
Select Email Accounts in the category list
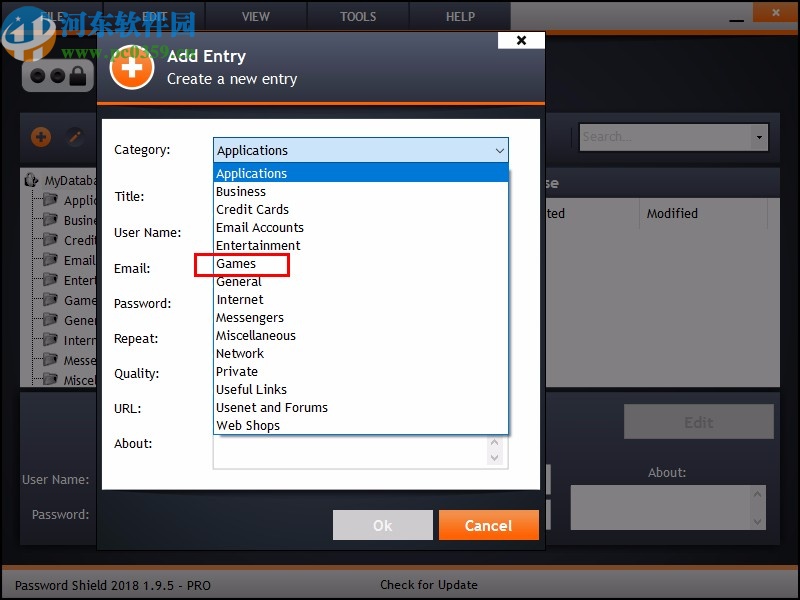361,227
